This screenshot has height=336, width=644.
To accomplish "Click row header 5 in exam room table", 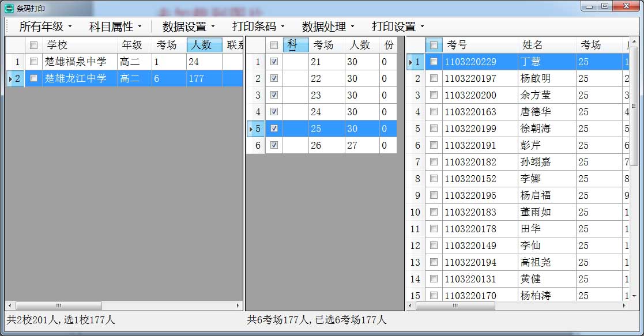I will [255, 129].
